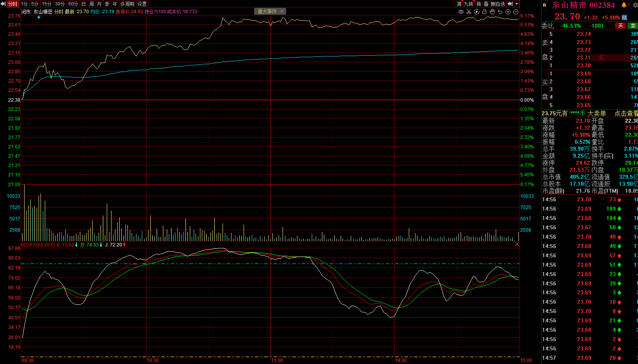The width and height of the screenshot is (638, 364).
Task: Zoom out with the minus circle icon
Action: (516, 12)
